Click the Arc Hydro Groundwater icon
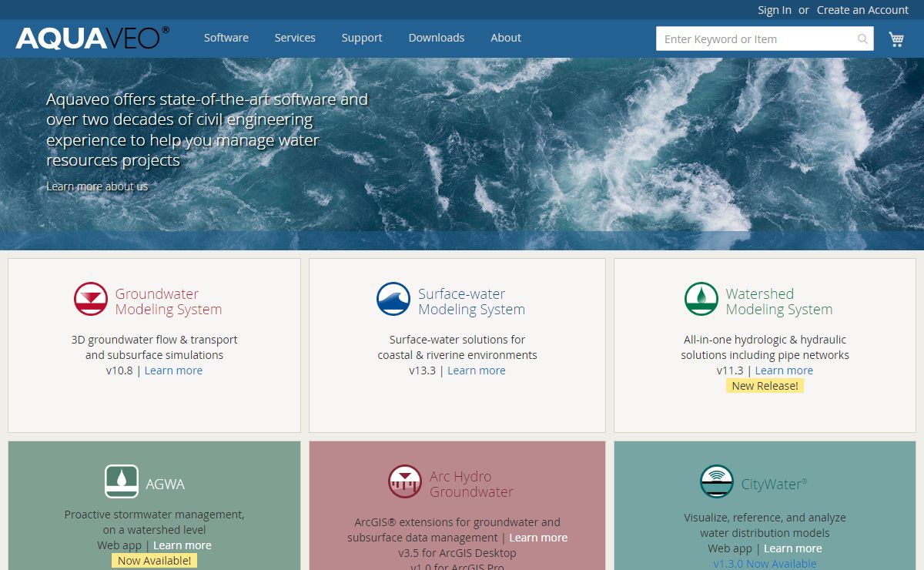The width and height of the screenshot is (924, 570). 405,481
